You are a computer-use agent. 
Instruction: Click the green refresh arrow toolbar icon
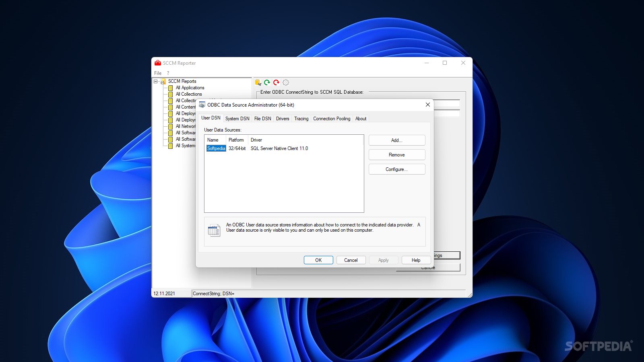pos(267,82)
